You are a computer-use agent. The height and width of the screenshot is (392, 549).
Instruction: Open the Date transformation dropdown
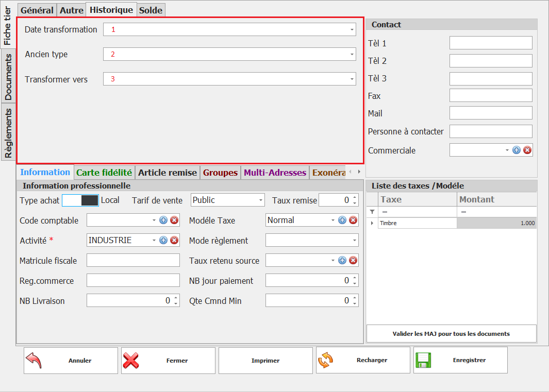click(x=352, y=30)
